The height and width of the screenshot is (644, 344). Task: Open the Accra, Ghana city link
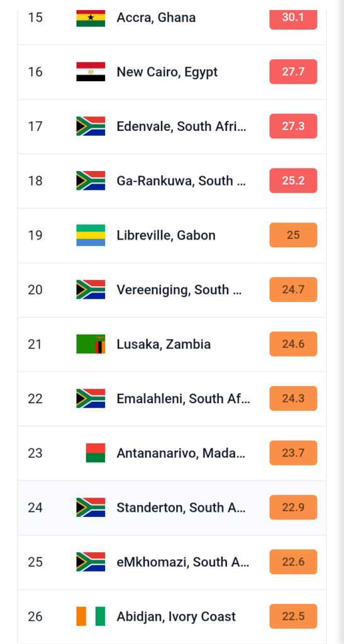tap(156, 18)
